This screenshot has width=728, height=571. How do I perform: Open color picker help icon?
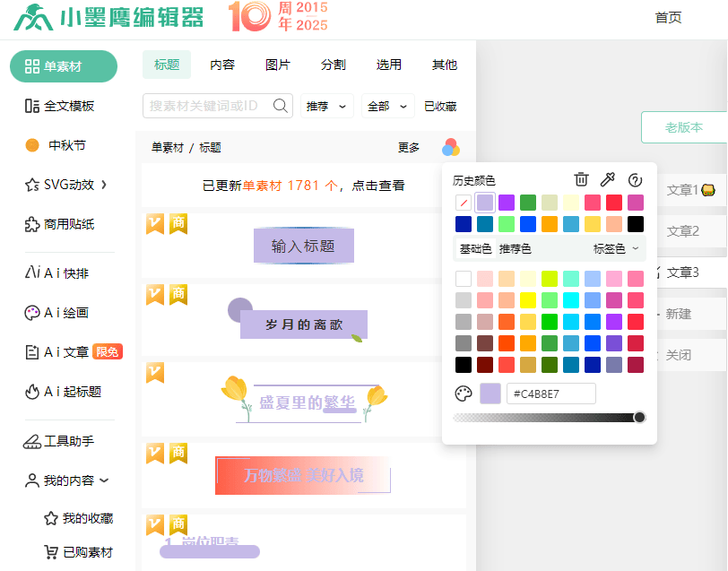click(636, 180)
